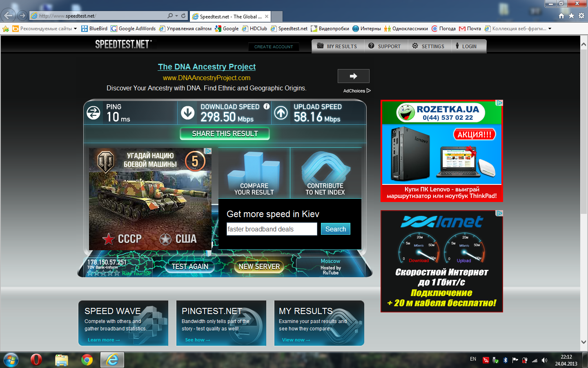Open Видеопробки bookmark

330,29
